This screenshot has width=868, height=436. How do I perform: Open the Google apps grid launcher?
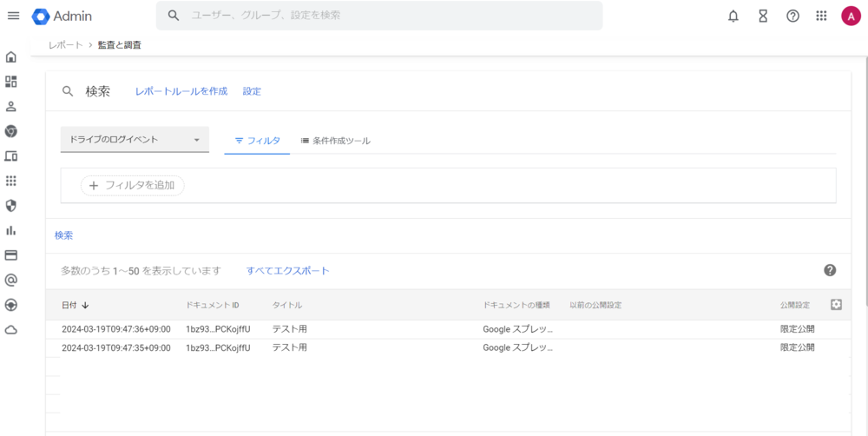(821, 16)
